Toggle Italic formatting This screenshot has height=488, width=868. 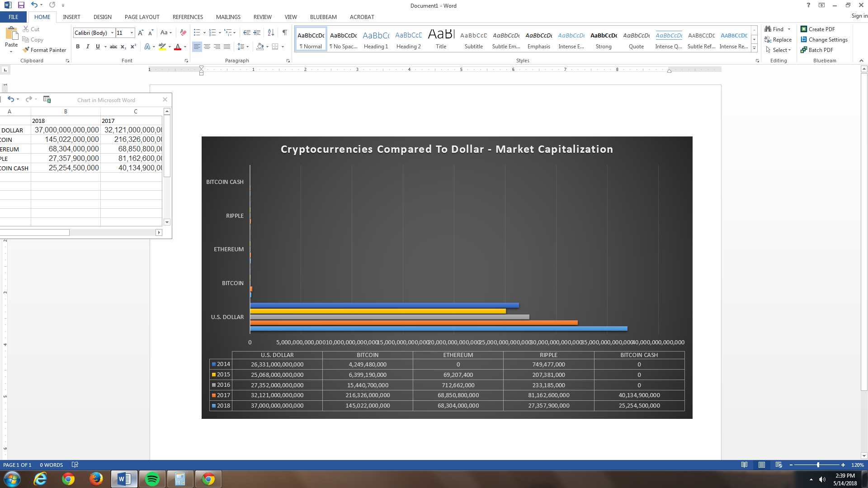tap(88, 47)
